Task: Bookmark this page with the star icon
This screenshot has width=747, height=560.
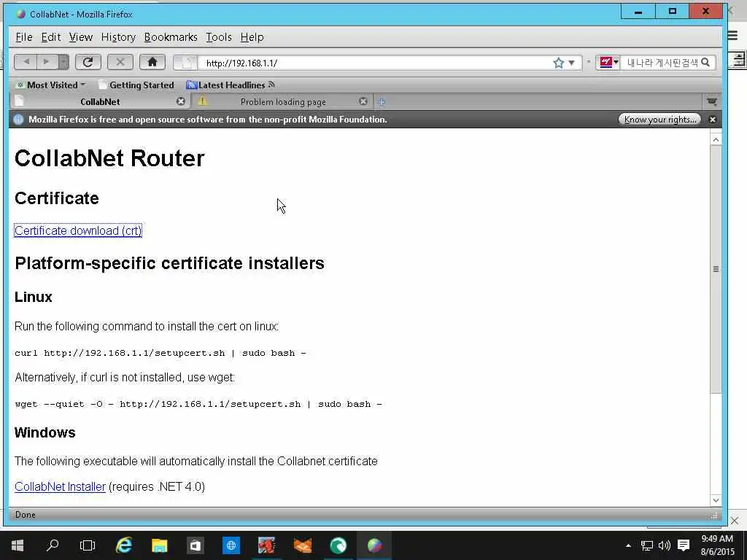Action: (558, 63)
